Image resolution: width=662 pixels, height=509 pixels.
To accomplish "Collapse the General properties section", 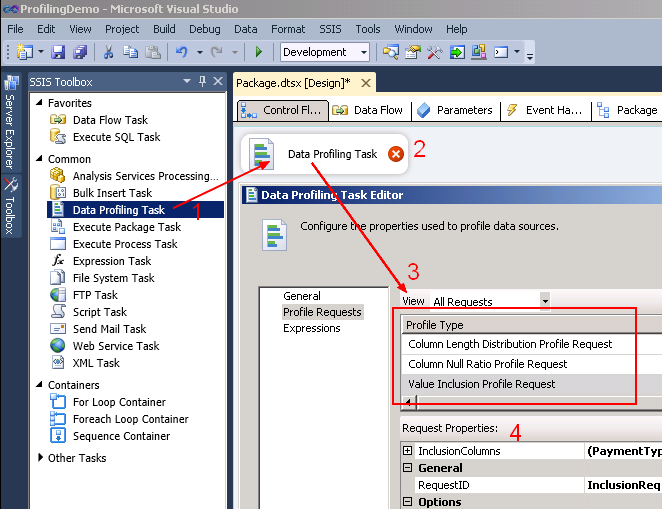I will 408,468.
